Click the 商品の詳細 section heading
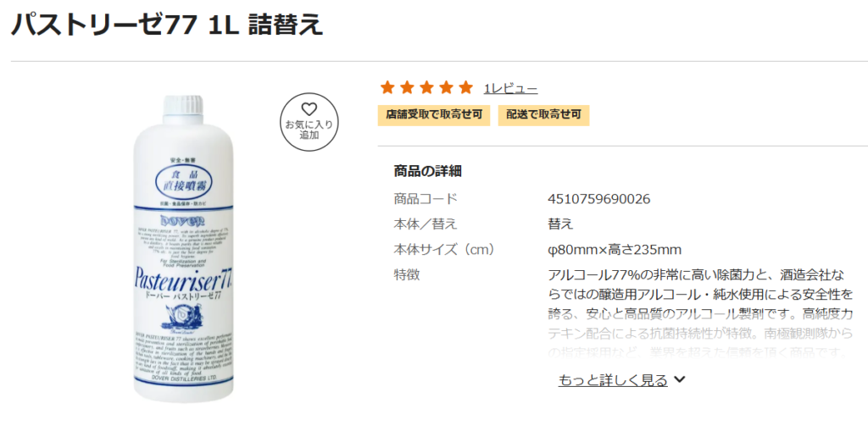The height and width of the screenshot is (431, 868). (x=427, y=171)
